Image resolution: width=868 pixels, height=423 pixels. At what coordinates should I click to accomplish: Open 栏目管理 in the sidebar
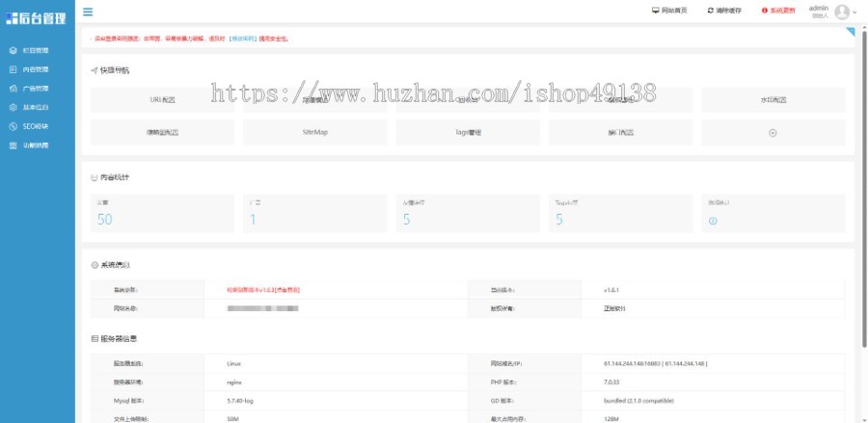tap(38, 50)
